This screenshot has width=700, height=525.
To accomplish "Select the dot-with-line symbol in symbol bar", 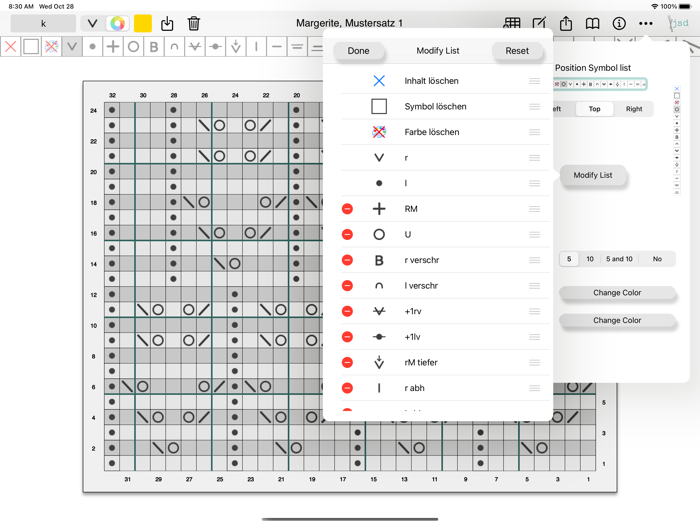I will coord(216,46).
